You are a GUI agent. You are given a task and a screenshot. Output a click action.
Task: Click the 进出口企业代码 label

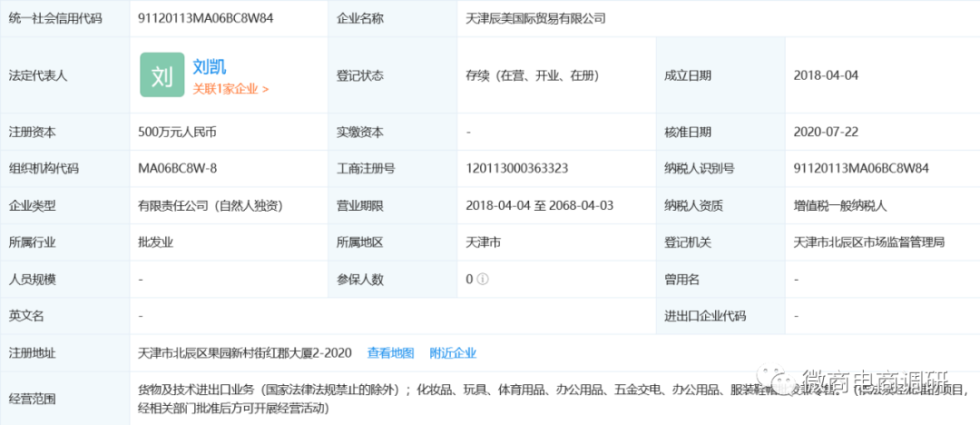tap(705, 316)
